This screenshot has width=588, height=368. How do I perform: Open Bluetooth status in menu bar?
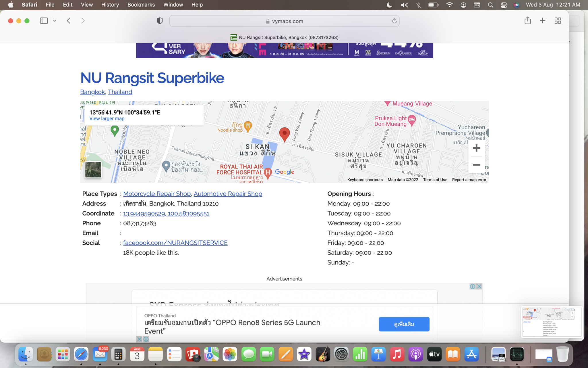(x=419, y=5)
